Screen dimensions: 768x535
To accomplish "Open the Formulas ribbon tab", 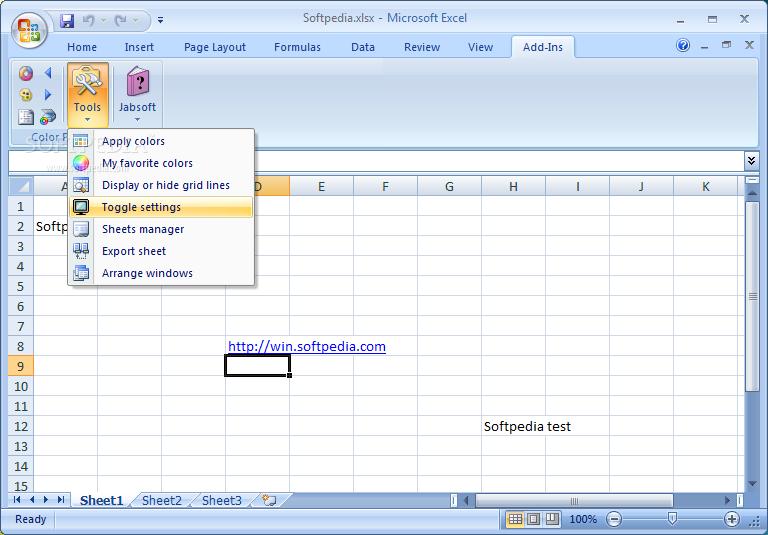I will coord(297,47).
